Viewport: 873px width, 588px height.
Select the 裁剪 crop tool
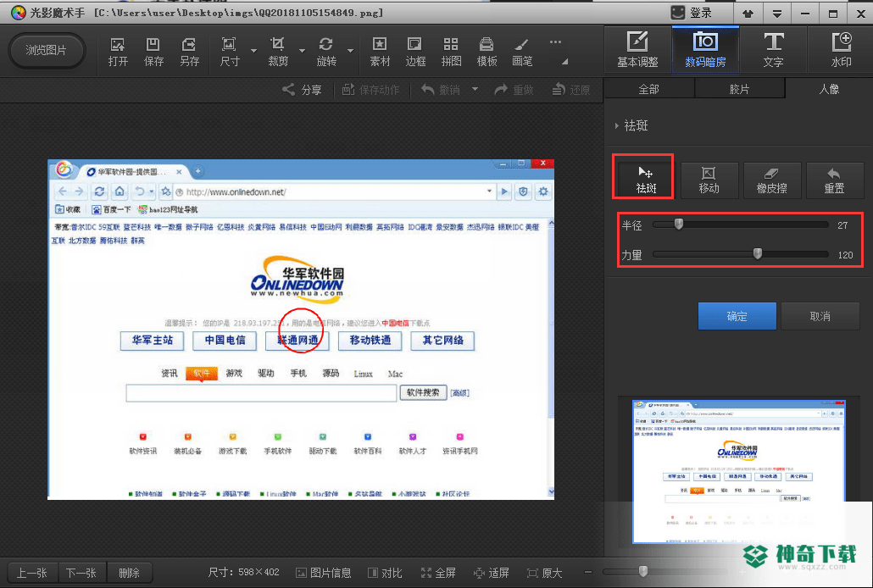tap(278, 52)
